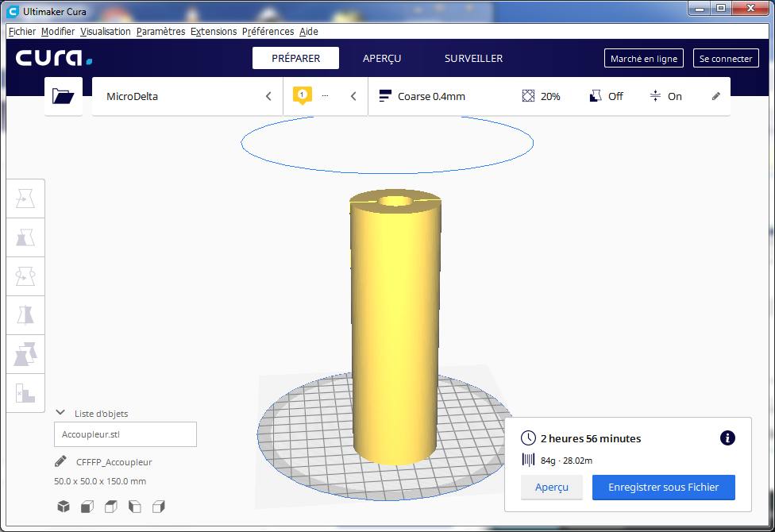Viewport: 775px width, 532px height.
Task: Open the file folder icon
Action: tap(64, 96)
